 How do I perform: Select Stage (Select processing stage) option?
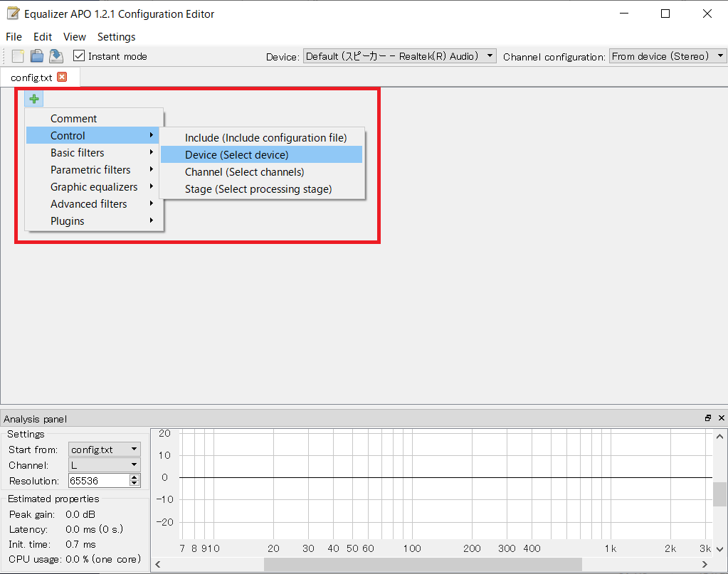click(262, 189)
